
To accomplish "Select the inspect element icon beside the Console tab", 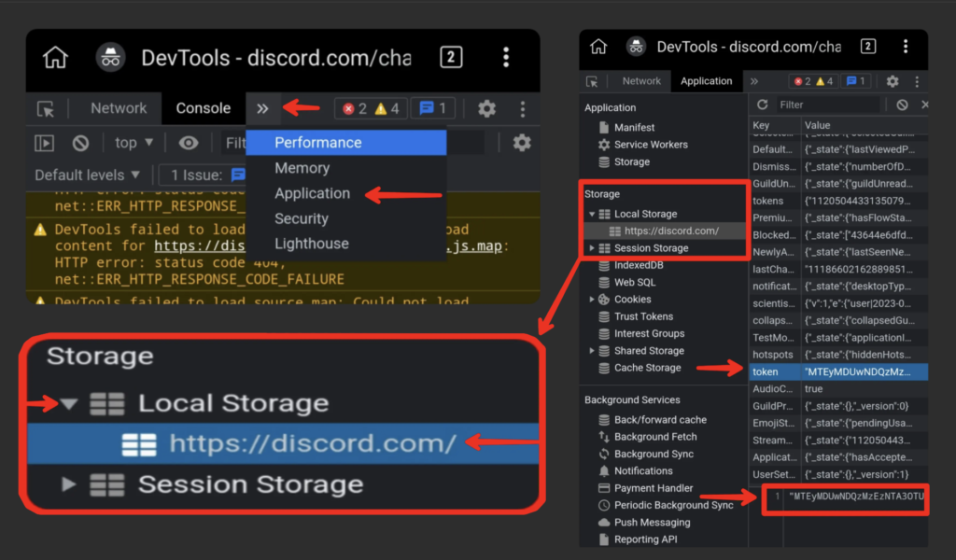I will click(46, 109).
